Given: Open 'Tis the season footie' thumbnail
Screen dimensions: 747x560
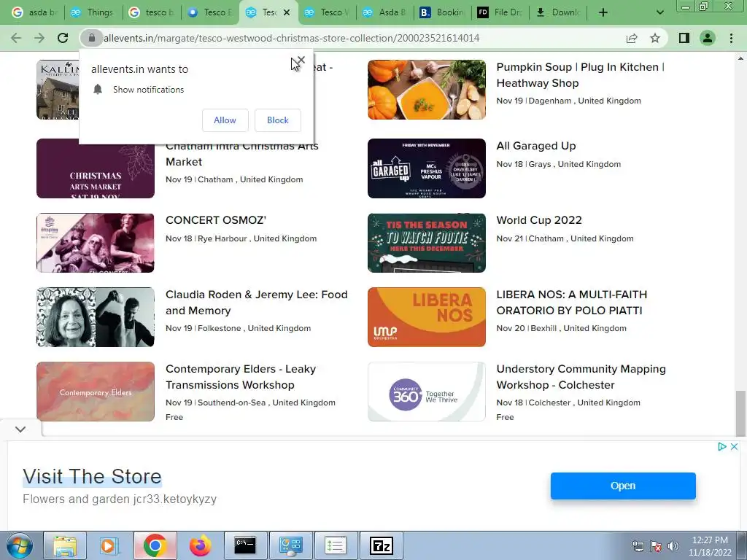Looking at the screenshot, I should tap(426, 243).
